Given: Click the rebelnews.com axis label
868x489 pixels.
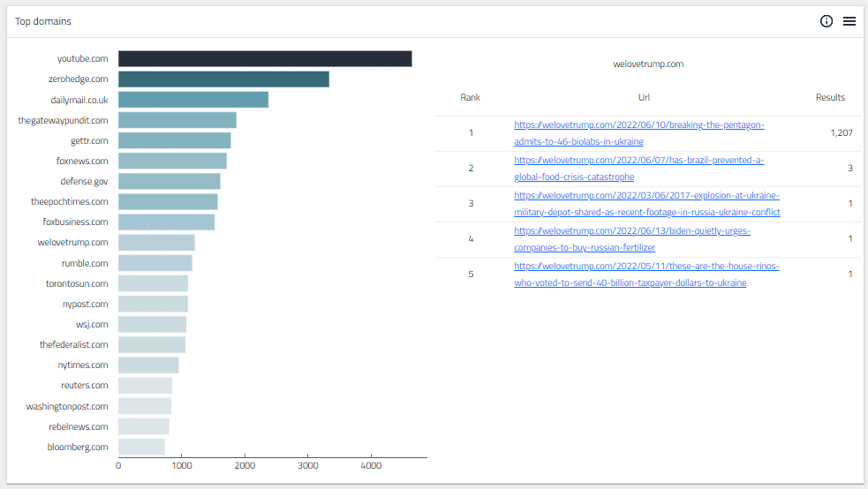Looking at the screenshot, I should pyautogui.click(x=79, y=427).
